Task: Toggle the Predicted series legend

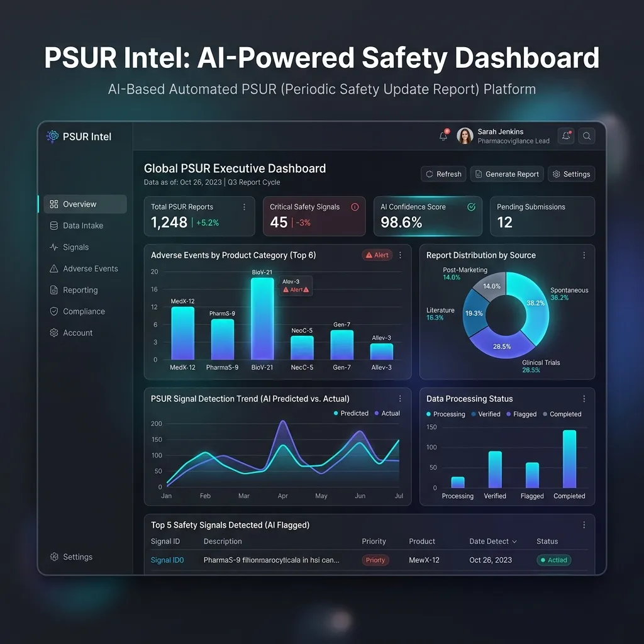Action: (x=351, y=413)
